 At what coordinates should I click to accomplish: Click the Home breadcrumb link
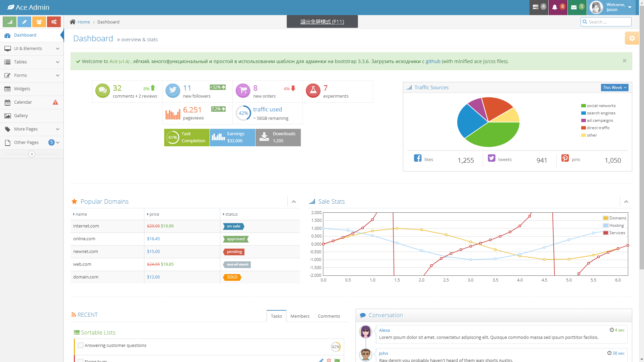point(84,22)
